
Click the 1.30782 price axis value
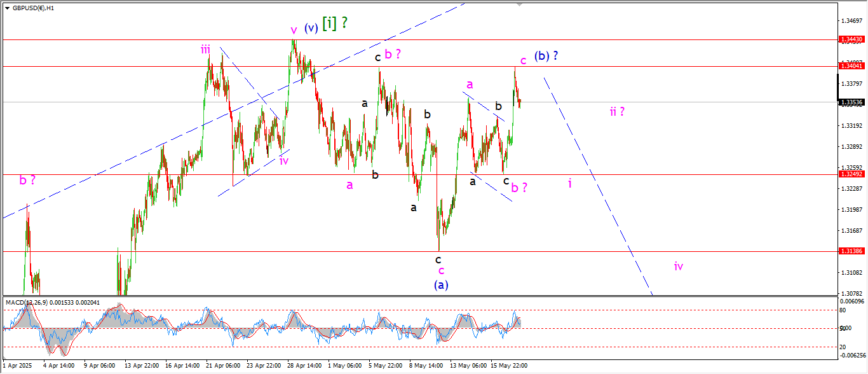pyautogui.click(x=851, y=293)
